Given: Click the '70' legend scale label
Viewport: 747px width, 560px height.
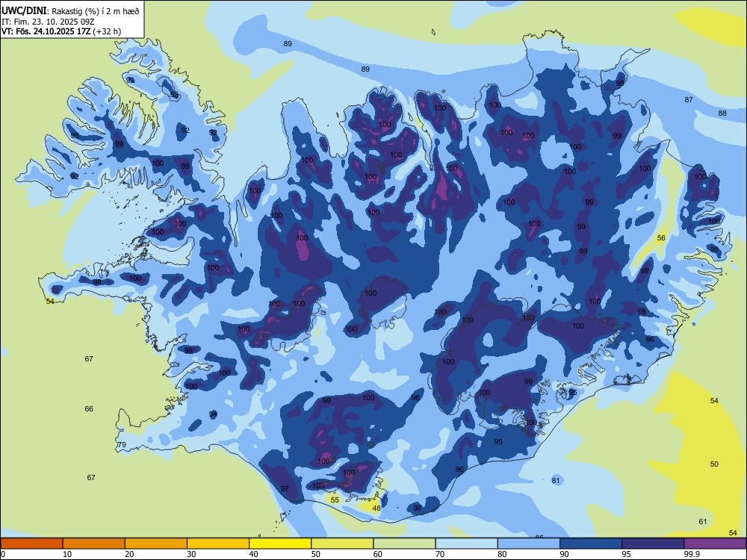Looking at the screenshot, I should point(440,554).
